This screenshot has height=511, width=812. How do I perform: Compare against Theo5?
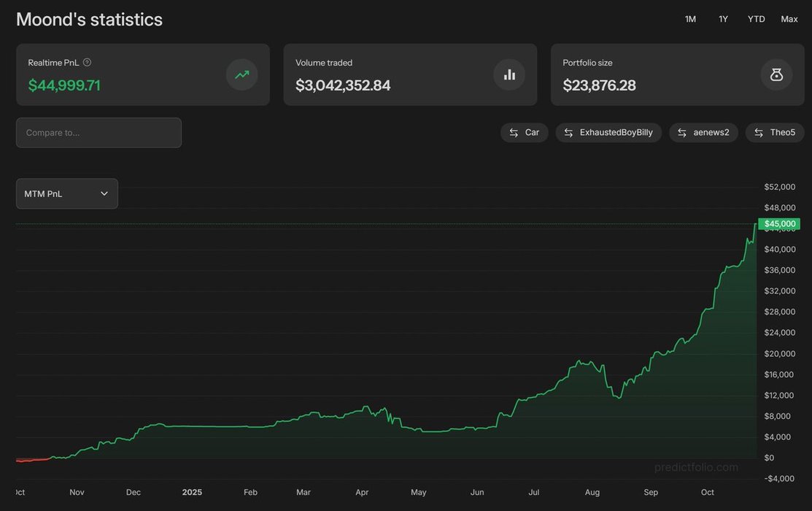point(775,132)
